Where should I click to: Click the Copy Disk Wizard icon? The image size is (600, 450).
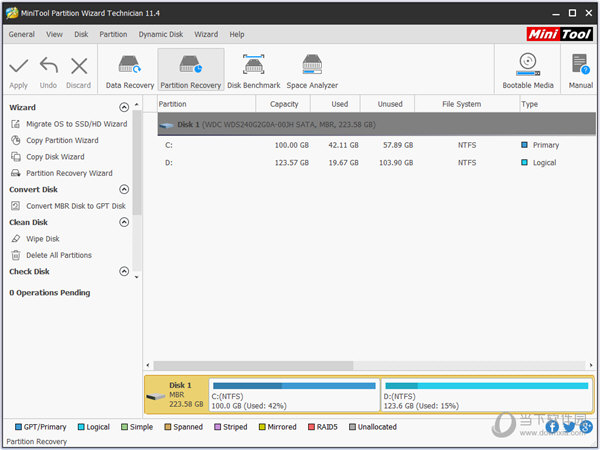pyautogui.click(x=16, y=157)
